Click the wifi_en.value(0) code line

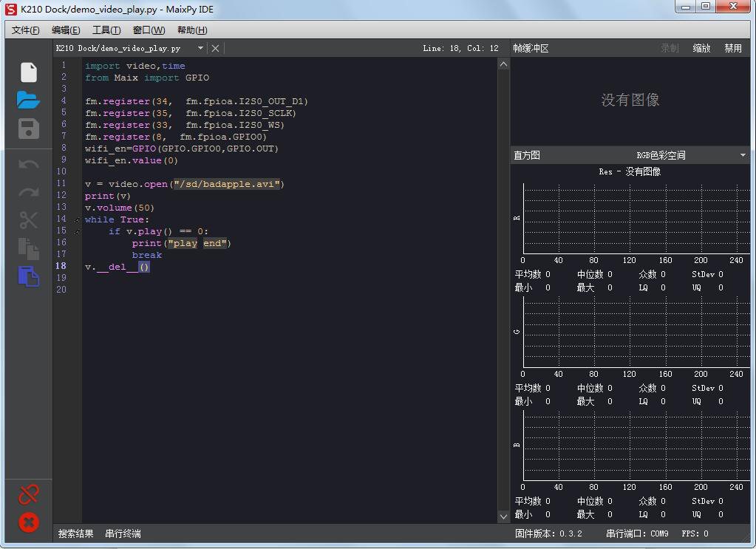click(x=131, y=160)
